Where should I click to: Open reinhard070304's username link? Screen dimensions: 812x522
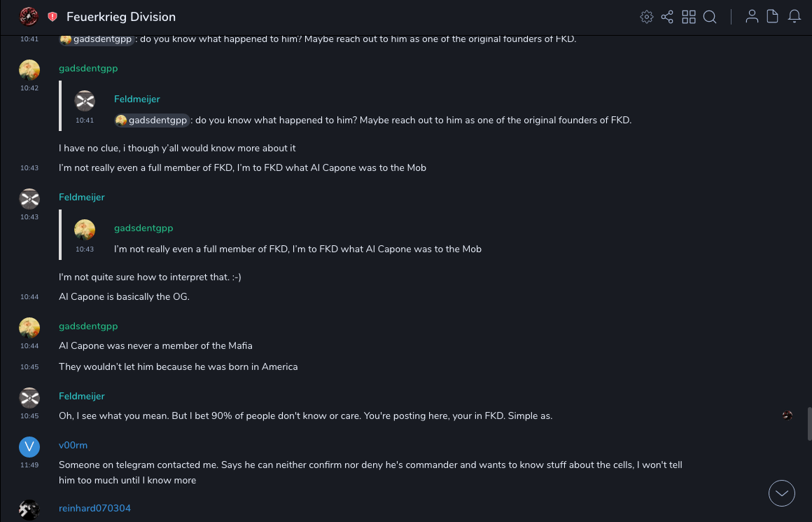click(x=94, y=508)
